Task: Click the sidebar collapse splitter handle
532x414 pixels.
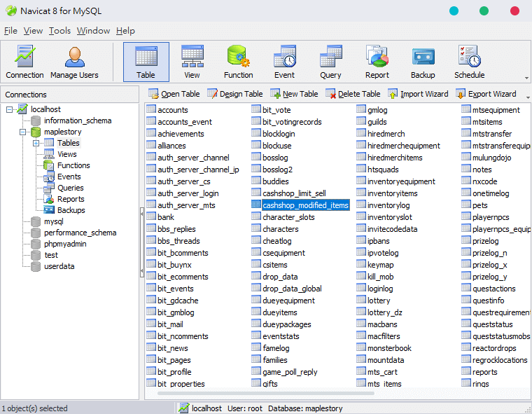Action: pyautogui.click(x=142, y=242)
